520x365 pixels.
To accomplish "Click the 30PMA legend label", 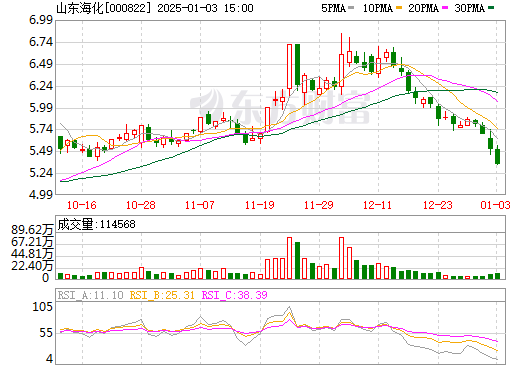I will click(x=469, y=8).
